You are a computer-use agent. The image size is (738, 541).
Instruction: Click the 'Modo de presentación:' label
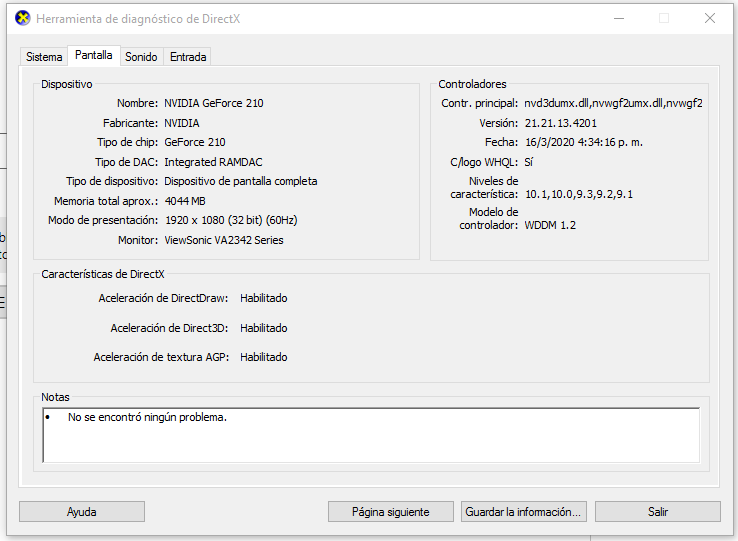(x=103, y=220)
